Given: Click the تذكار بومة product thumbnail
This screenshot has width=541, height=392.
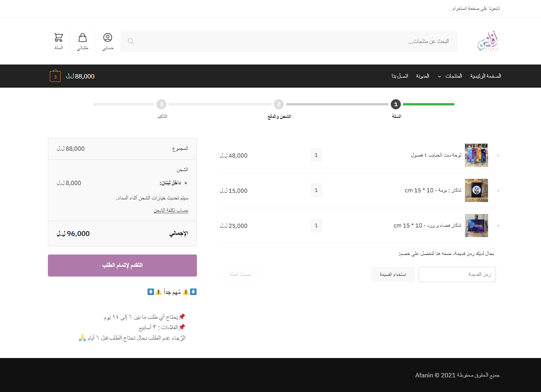Looking at the screenshot, I should click(x=476, y=190).
